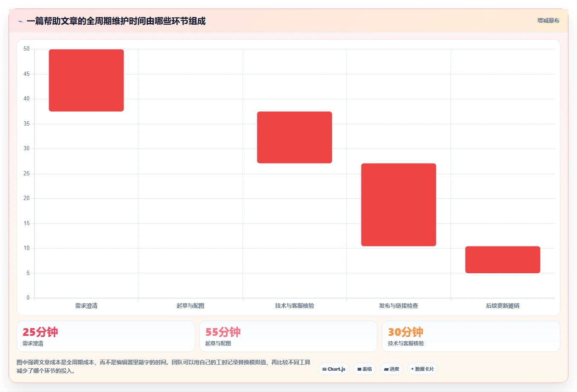Select the Chart.js tag pill
This screenshot has width=577, height=392.
[x=334, y=369]
